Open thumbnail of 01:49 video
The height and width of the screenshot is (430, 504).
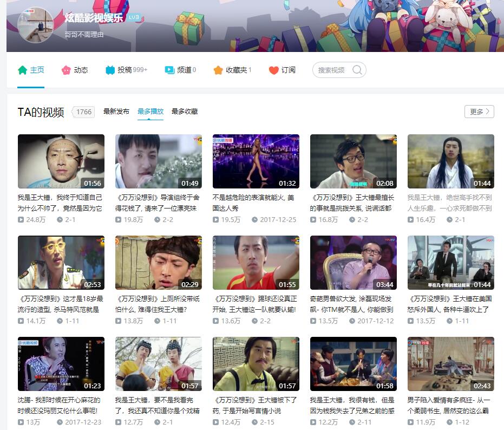click(x=159, y=161)
